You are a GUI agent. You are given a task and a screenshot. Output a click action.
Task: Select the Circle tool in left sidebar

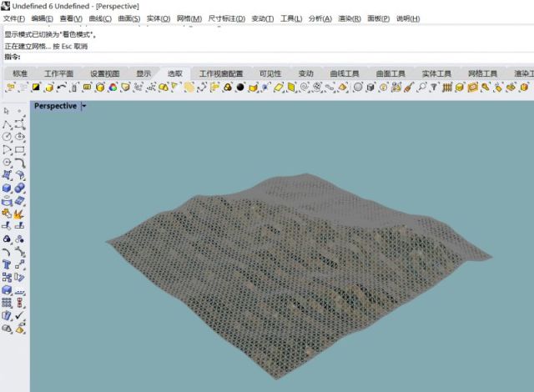tap(7, 137)
